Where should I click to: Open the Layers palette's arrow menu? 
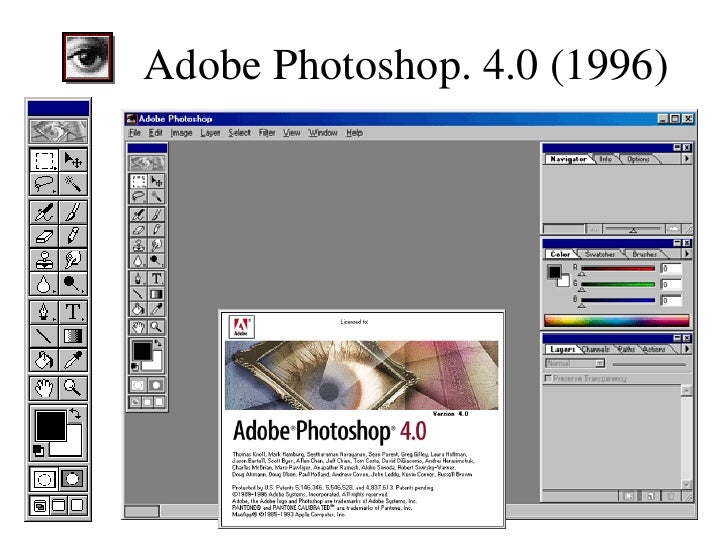click(x=686, y=349)
